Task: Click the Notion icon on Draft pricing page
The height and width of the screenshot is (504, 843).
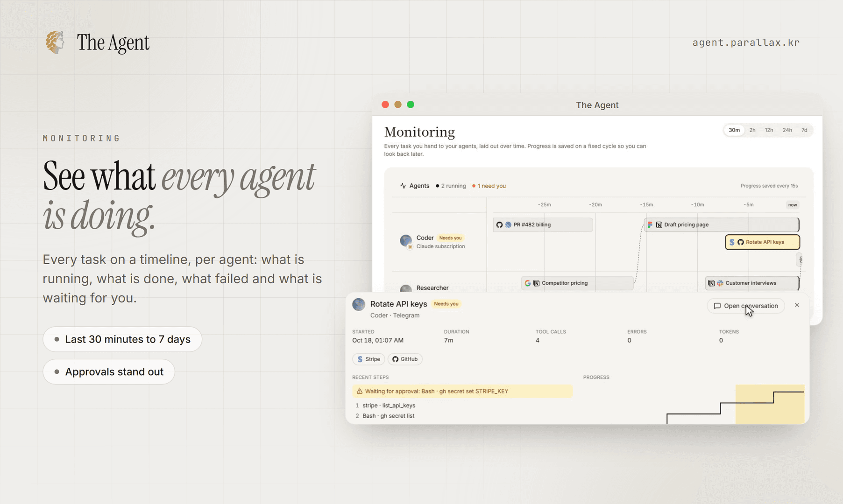Action: coord(659,224)
